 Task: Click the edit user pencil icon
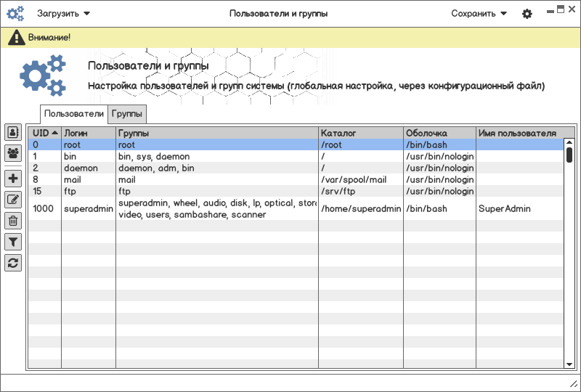pyautogui.click(x=13, y=200)
